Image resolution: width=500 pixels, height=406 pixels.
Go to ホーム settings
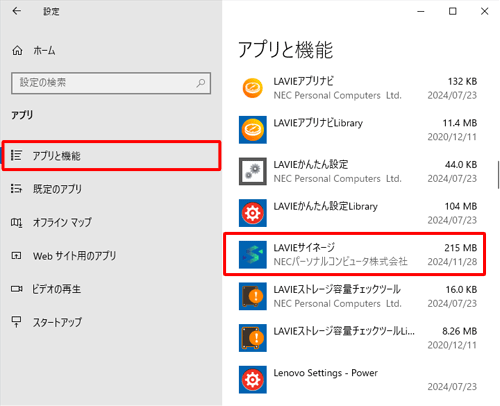point(111,51)
